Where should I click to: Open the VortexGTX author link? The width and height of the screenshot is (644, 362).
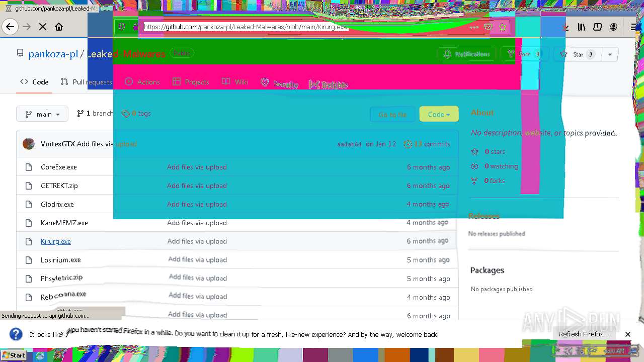pyautogui.click(x=58, y=144)
